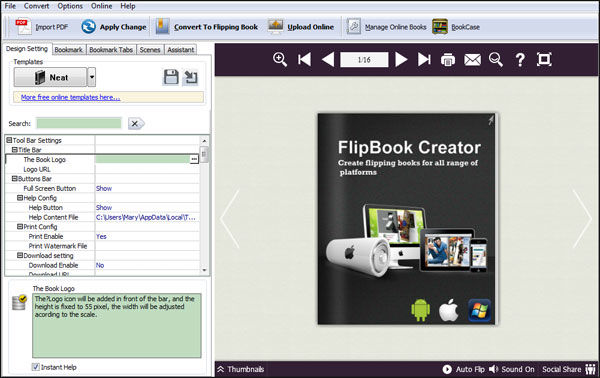Click the help question mark icon
This screenshot has width=600, height=378.
pyautogui.click(x=520, y=60)
